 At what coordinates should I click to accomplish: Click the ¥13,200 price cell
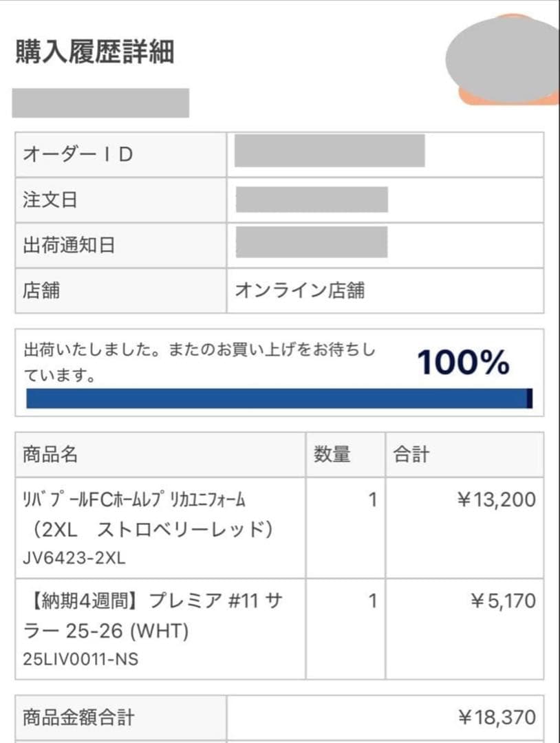(497, 499)
